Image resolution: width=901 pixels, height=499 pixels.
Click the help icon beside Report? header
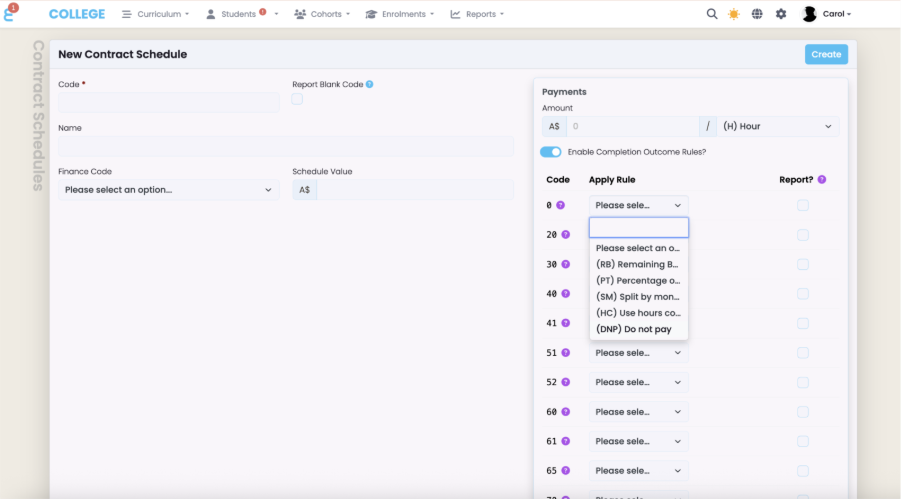(x=822, y=180)
